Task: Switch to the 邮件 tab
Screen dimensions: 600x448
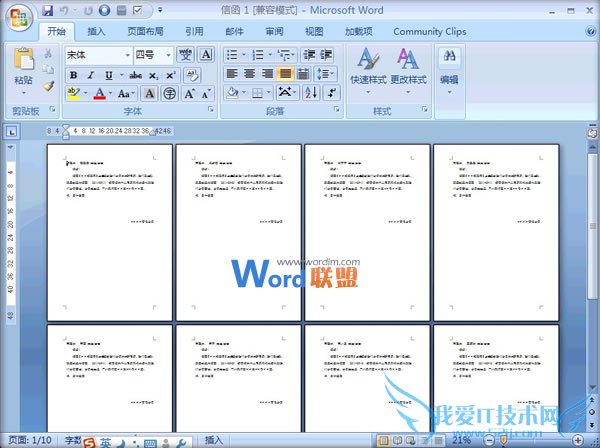Action: click(x=234, y=32)
